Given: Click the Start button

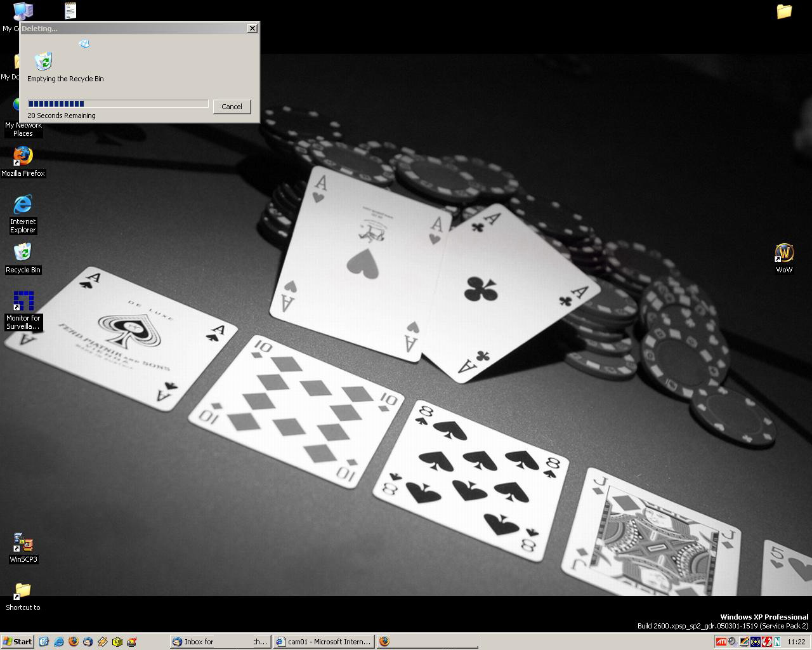Looking at the screenshot, I should (x=17, y=642).
